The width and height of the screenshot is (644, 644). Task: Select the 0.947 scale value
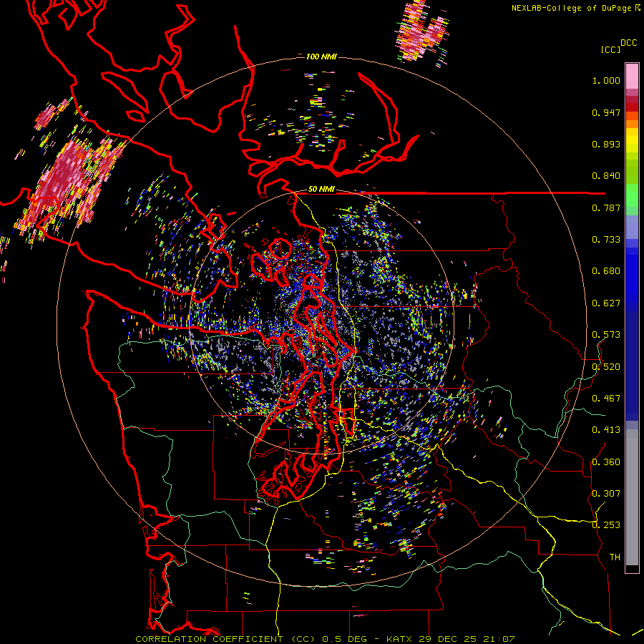[606, 112]
